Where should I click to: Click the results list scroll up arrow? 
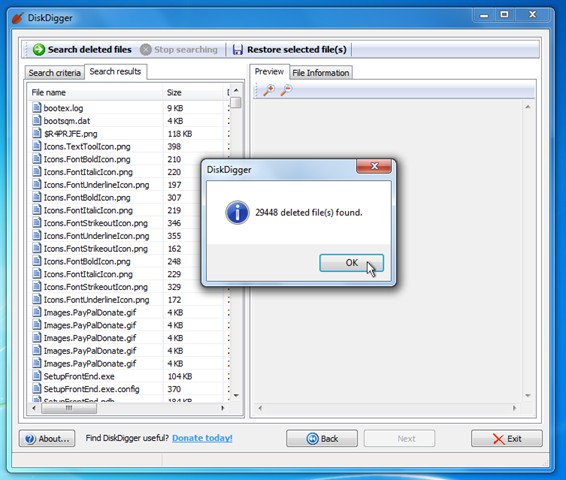point(236,90)
